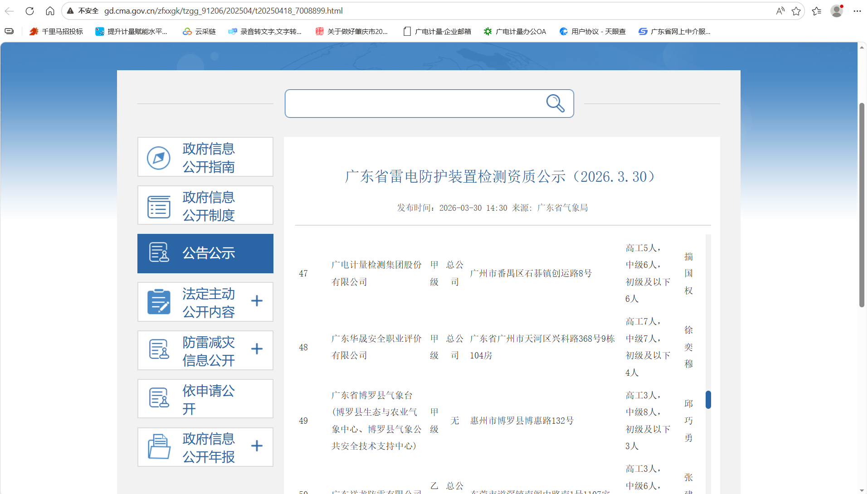Select the 政府信息公开年报 menu item
This screenshot has height=494, width=868.
(205, 447)
